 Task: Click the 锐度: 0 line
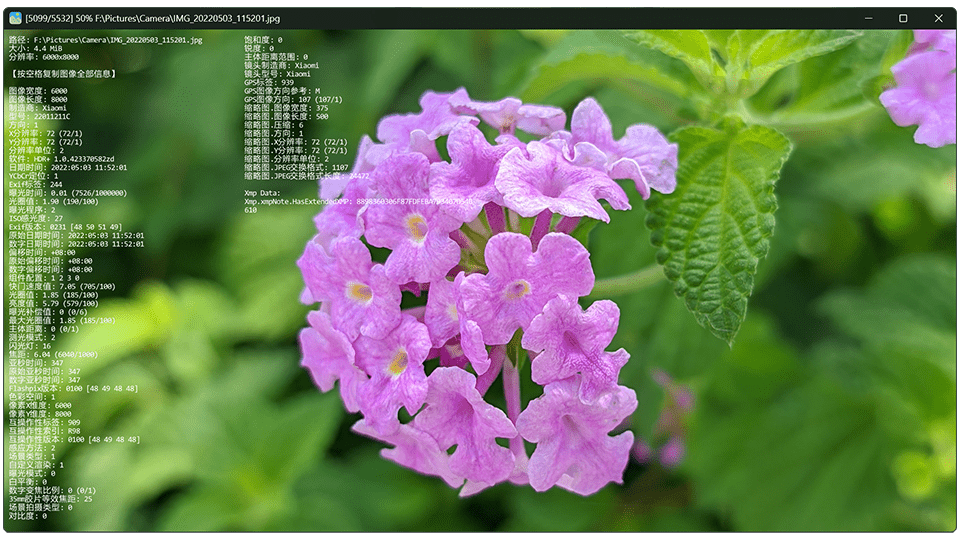click(259, 48)
